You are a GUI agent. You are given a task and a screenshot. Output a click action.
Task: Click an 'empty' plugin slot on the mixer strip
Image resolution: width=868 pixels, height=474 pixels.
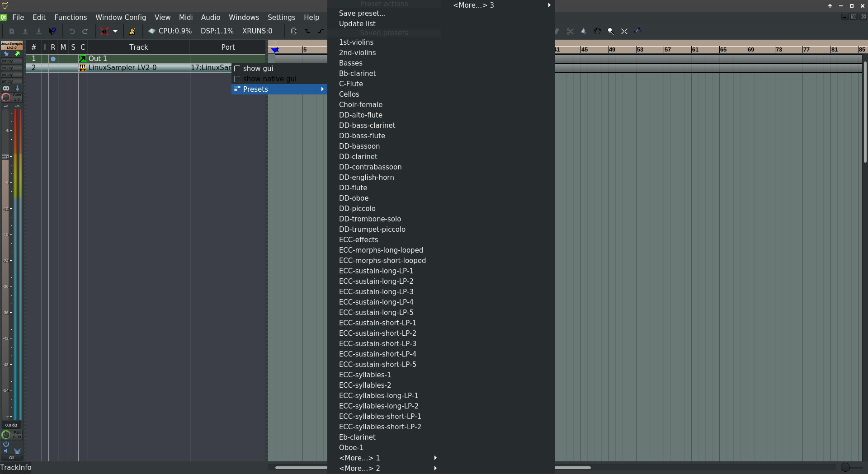(12, 61)
